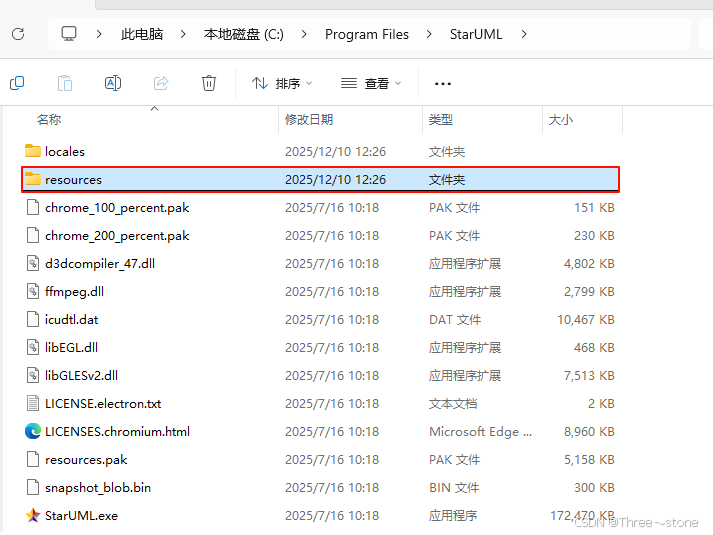Click the ffmpeg.dll file icon

[33, 291]
